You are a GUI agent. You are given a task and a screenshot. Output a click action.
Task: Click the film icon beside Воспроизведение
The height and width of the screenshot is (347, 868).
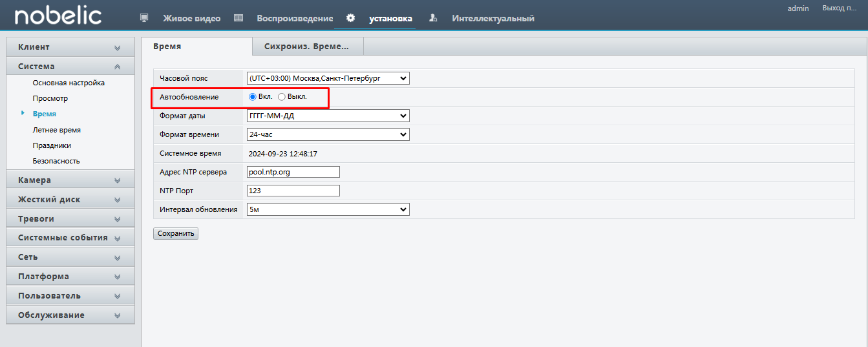click(x=238, y=18)
